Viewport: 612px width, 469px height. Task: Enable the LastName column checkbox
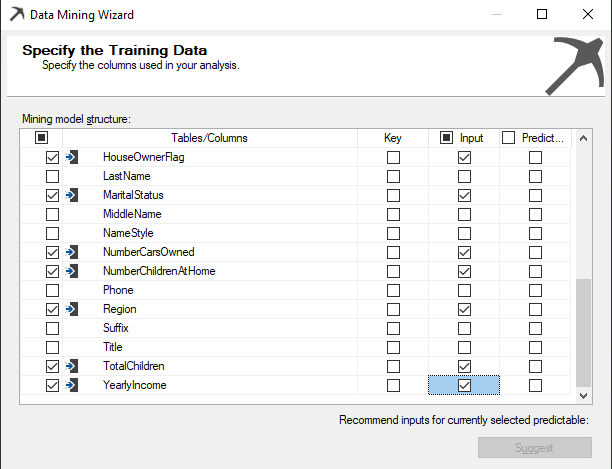coord(52,176)
